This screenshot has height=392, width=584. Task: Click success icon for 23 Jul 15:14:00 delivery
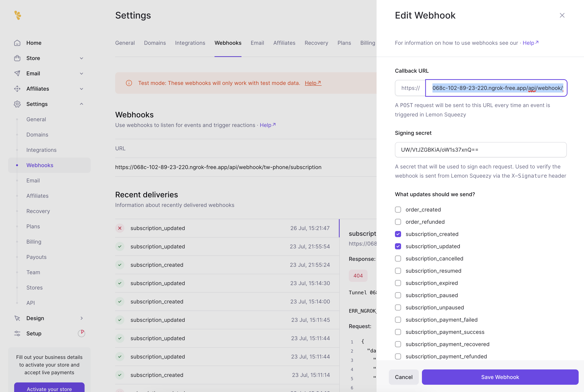pos(120,302)
